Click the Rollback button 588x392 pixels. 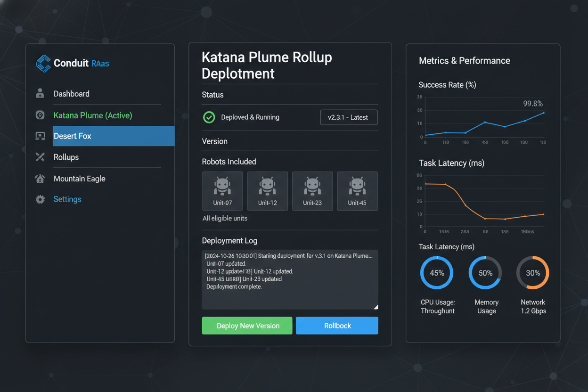pyautogui.click(x=337, y=325)
